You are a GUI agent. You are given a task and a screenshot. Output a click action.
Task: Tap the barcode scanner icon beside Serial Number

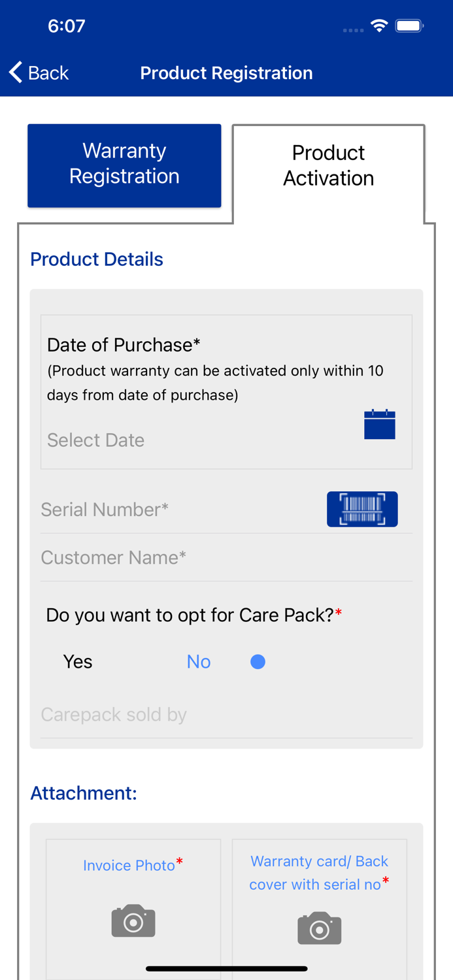coord(363,509)
